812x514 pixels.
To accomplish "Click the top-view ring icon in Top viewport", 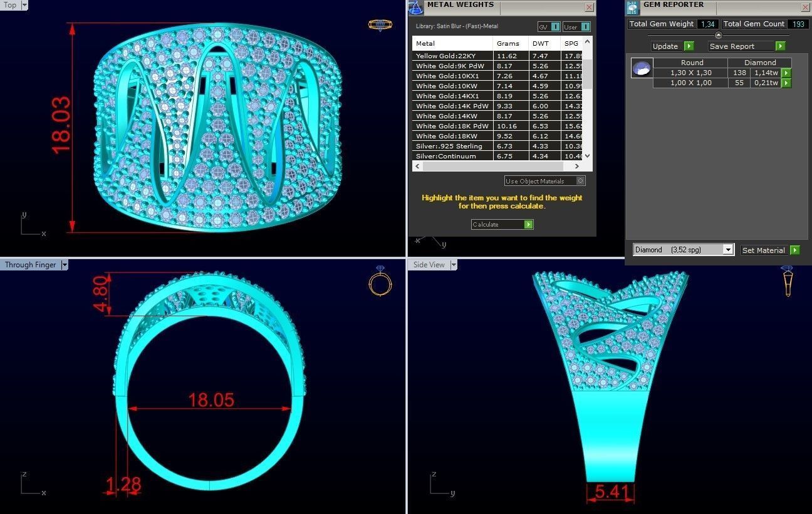I will coord(380,25).
